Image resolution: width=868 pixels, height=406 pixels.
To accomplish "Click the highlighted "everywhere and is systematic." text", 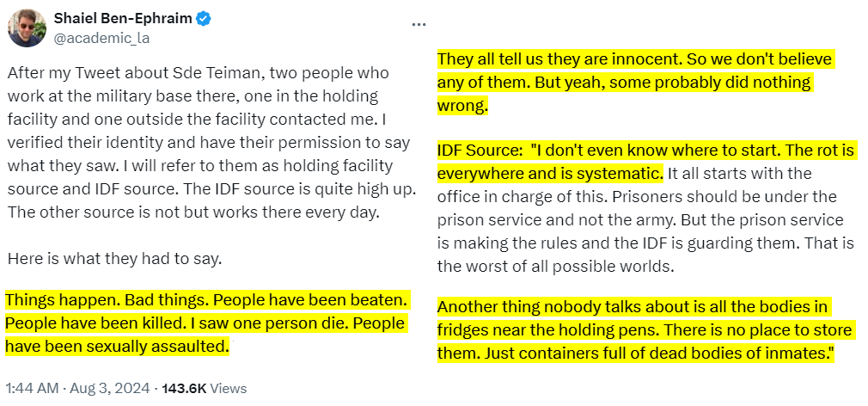I will (x=550, y=174).
